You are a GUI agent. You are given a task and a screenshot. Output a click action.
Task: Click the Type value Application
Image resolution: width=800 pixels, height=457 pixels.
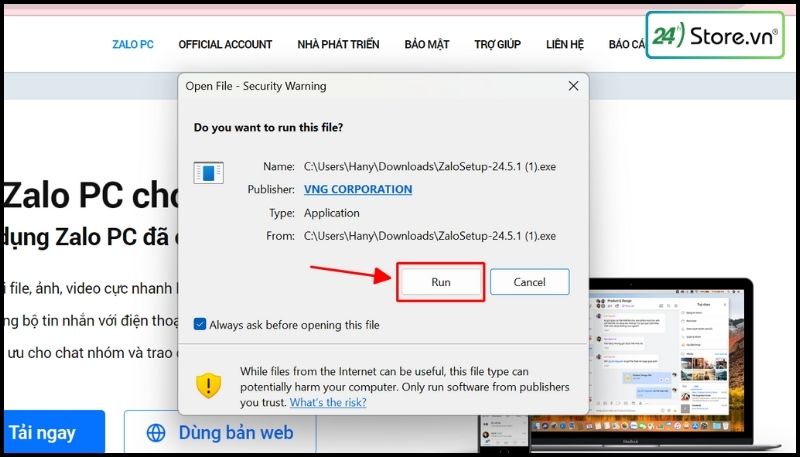[332, 213]
